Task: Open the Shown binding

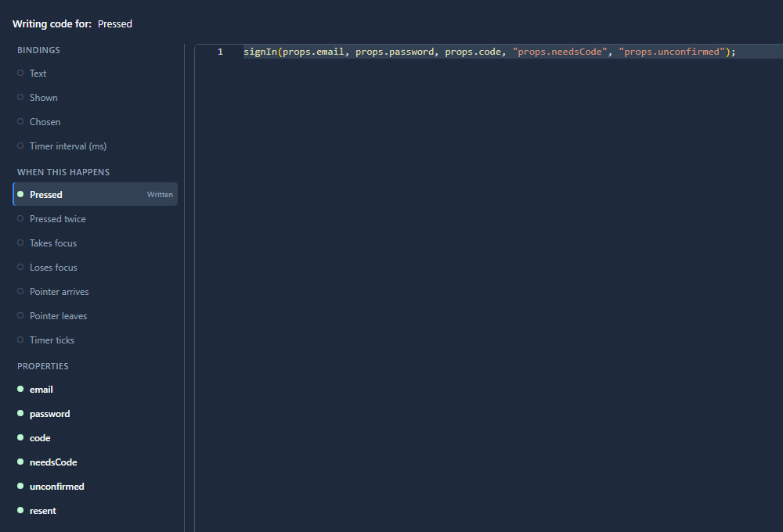Action: tap(95, 98)
